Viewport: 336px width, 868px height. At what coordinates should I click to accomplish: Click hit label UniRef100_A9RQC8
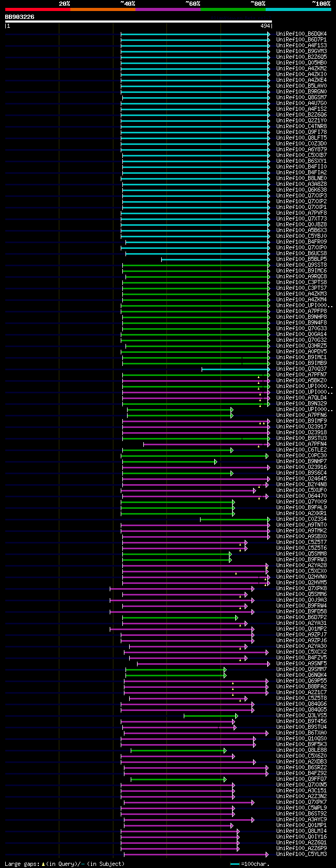[301, 276]
